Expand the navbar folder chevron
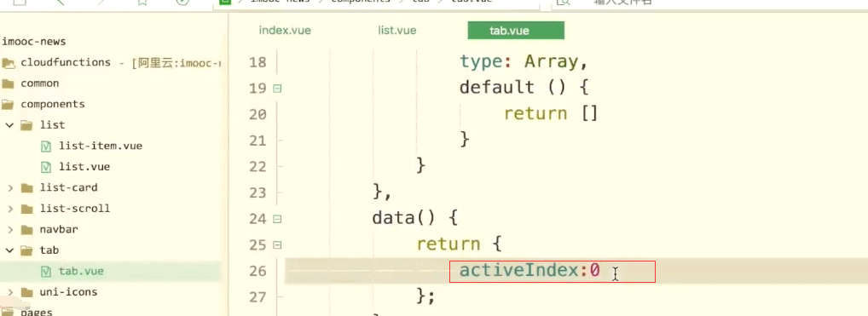The width and height of the screenshot is (868, 316). 10,229
